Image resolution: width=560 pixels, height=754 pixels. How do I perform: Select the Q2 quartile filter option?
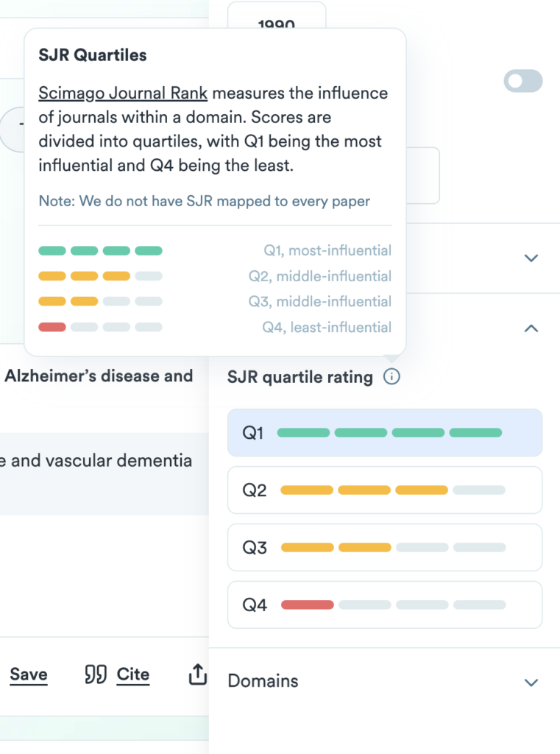(385, 490)
